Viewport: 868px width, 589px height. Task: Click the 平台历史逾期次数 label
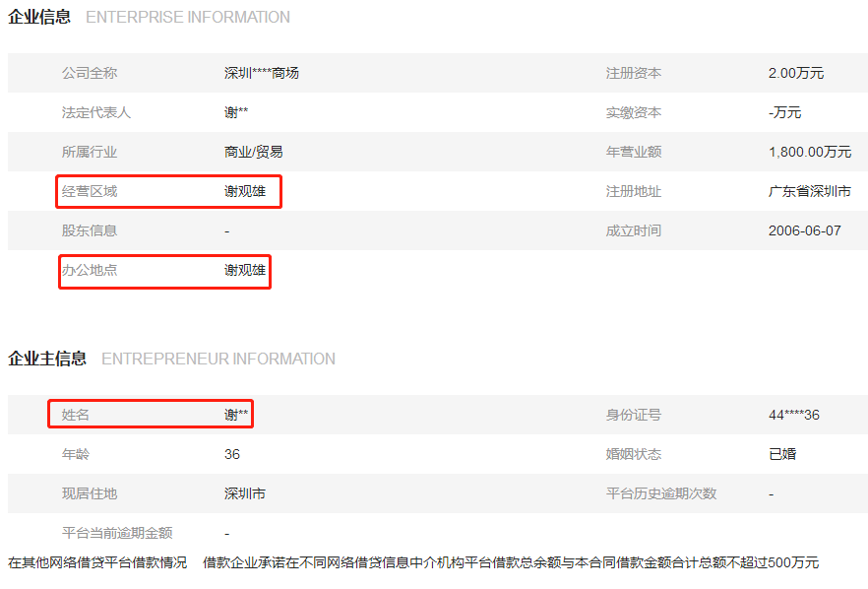pos(661,493)
